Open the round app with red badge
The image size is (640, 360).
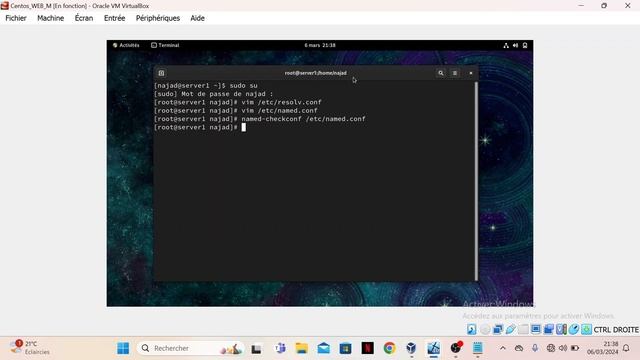point(456,348)
